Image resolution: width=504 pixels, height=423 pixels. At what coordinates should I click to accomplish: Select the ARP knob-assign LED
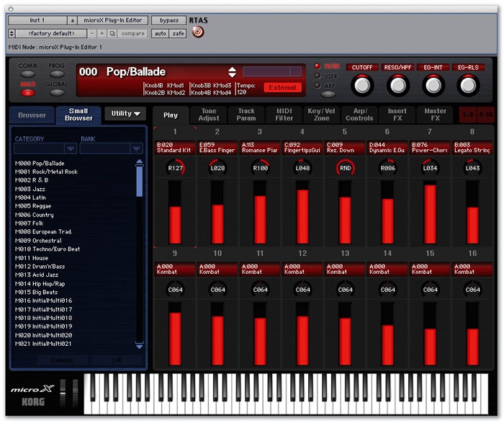[318, 85]
